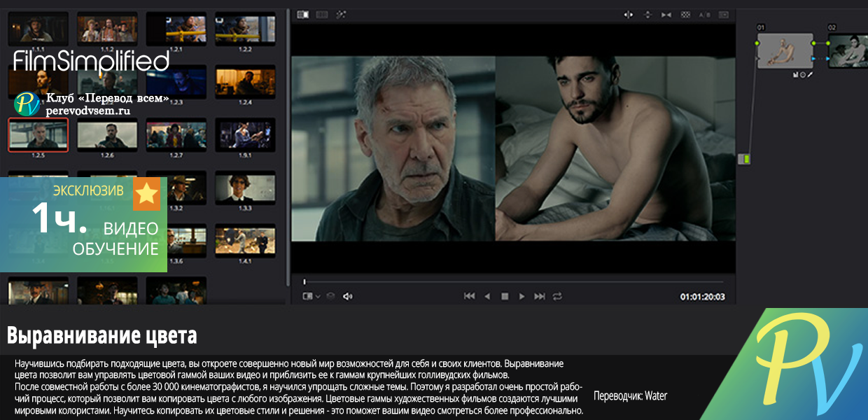Enable the image wipe view icon

click(x=302, y=14)
